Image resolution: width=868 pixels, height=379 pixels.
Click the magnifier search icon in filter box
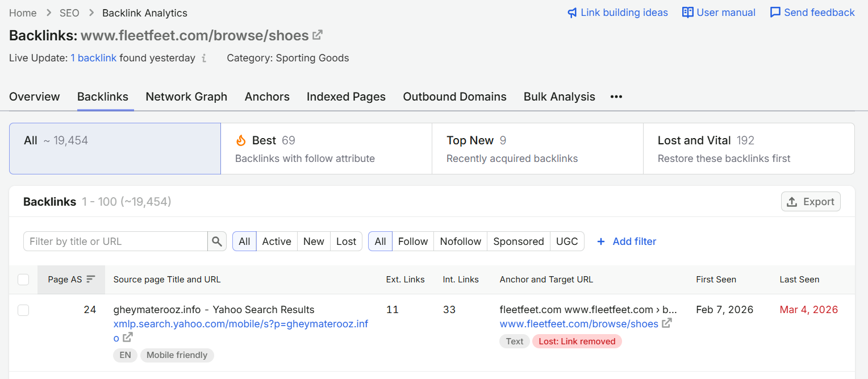click(x=217, y=241)
